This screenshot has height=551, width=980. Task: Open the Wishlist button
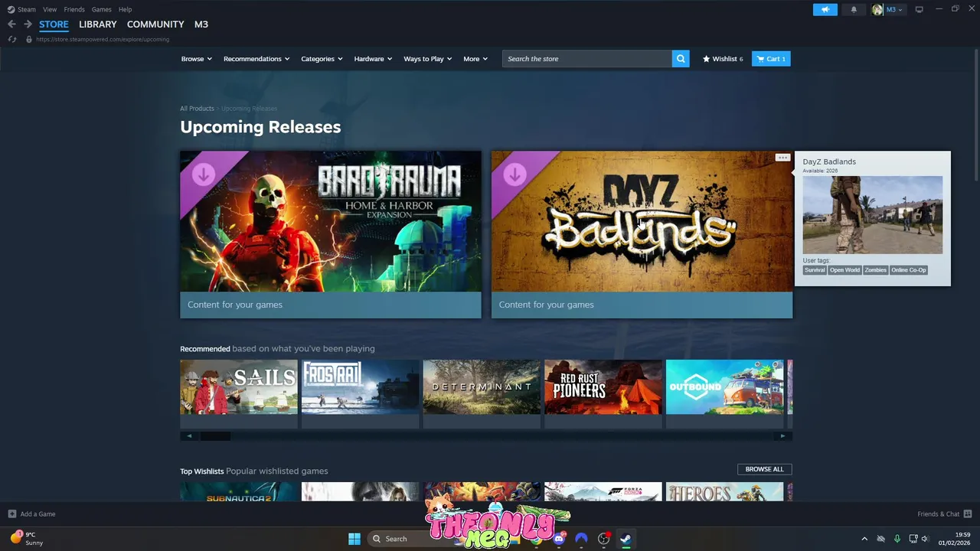pos(723,59)
